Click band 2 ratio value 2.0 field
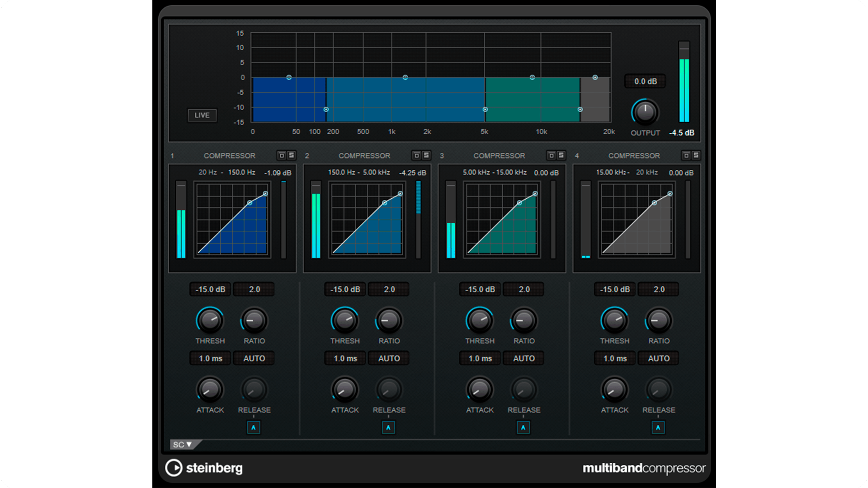Screen dimensions: 868x488 point(389,289)
